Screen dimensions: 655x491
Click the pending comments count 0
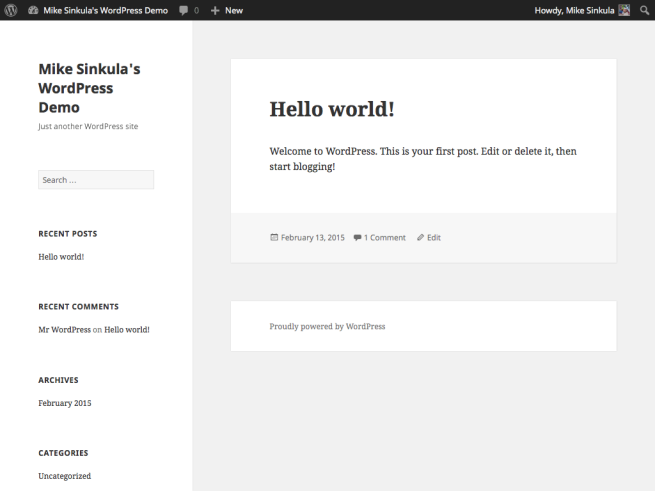click(x=196, y=10)
